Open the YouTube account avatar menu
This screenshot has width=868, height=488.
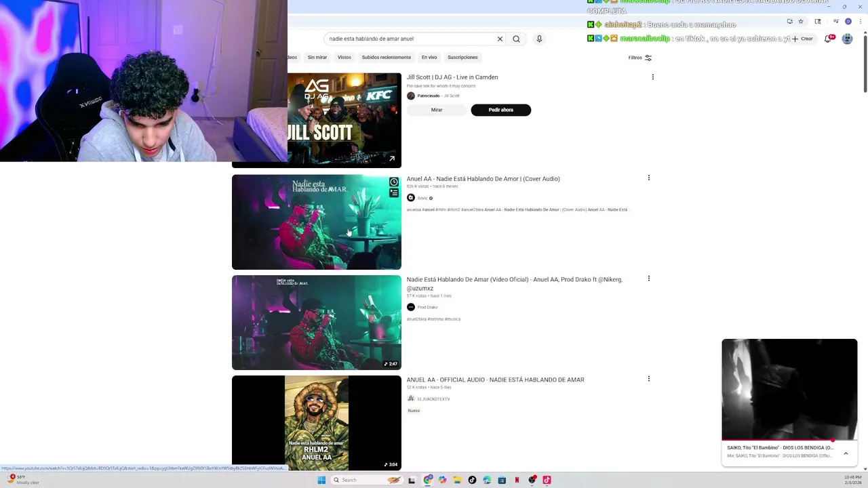pyautogui.click(x=847, y=39)
